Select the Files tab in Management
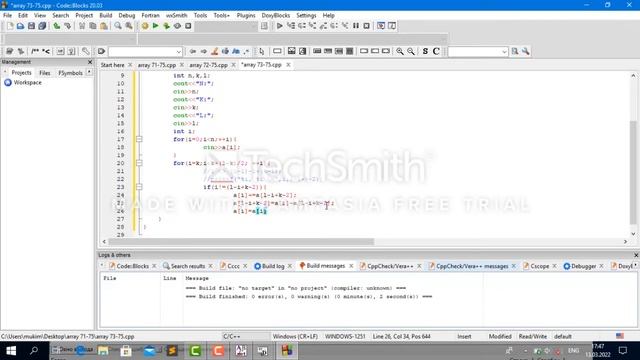This screenshot has height=360, width=640. point(44,73)
